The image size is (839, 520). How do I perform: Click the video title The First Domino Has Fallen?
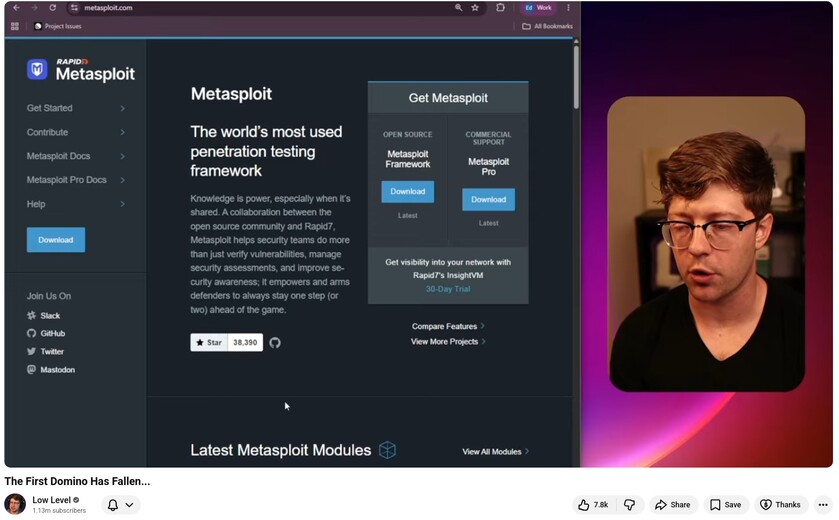pyautogui.click(x=78, y=481)
